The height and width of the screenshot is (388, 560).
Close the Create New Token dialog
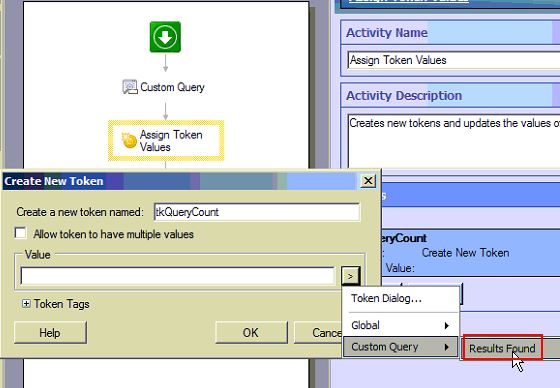click(368, 181)
